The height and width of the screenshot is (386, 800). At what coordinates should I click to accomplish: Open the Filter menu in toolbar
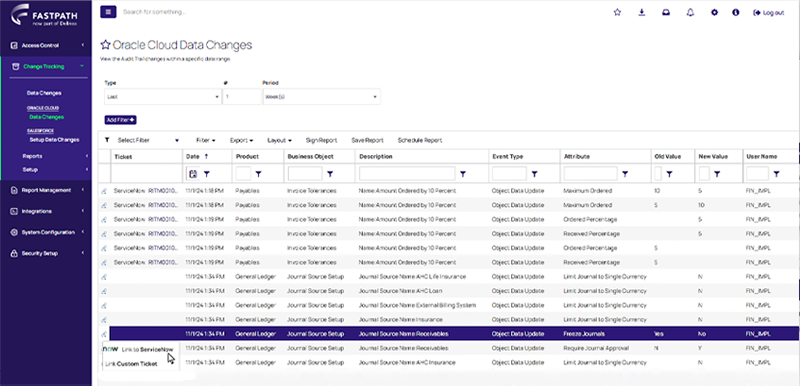206,140
